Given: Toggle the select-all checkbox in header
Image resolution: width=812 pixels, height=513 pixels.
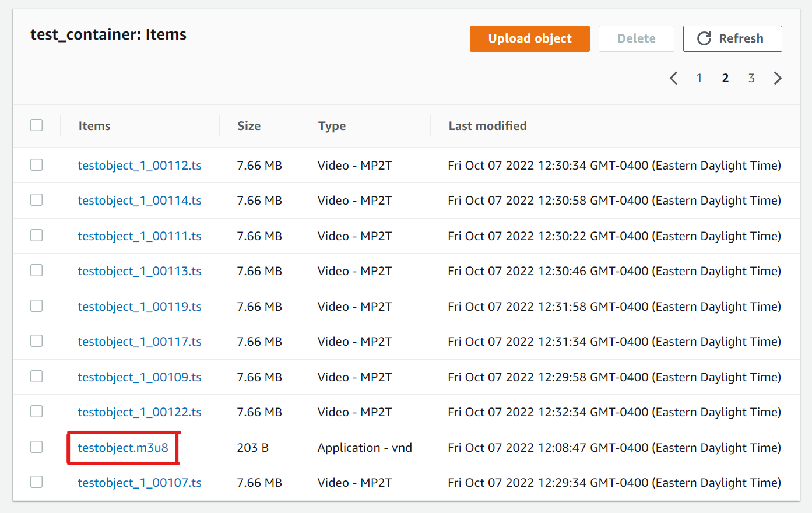Looking at the screenshot, I should tap(37, 125).
